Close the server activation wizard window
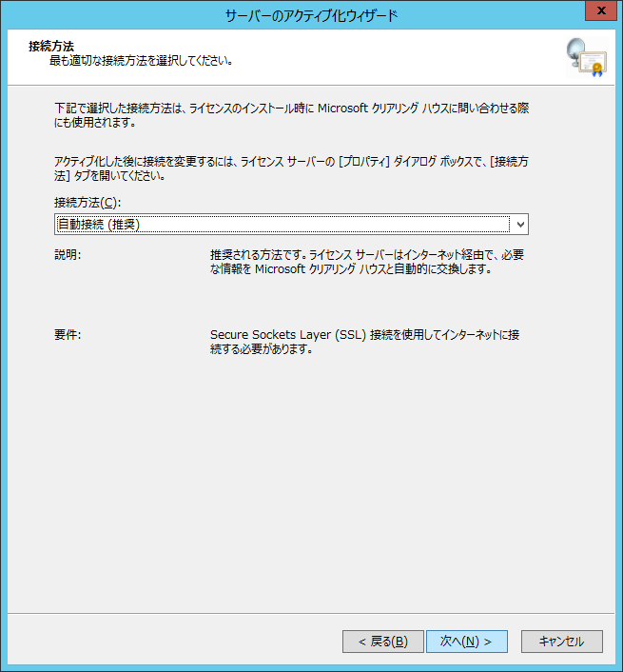This screenshot has width=623, height=672. point(600,12)
